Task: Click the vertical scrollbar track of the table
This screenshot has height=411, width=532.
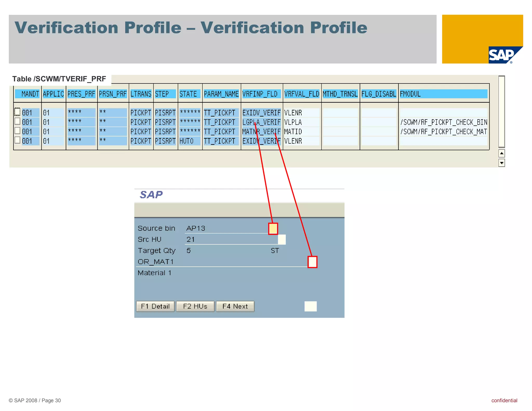Action: click(502, 112)
